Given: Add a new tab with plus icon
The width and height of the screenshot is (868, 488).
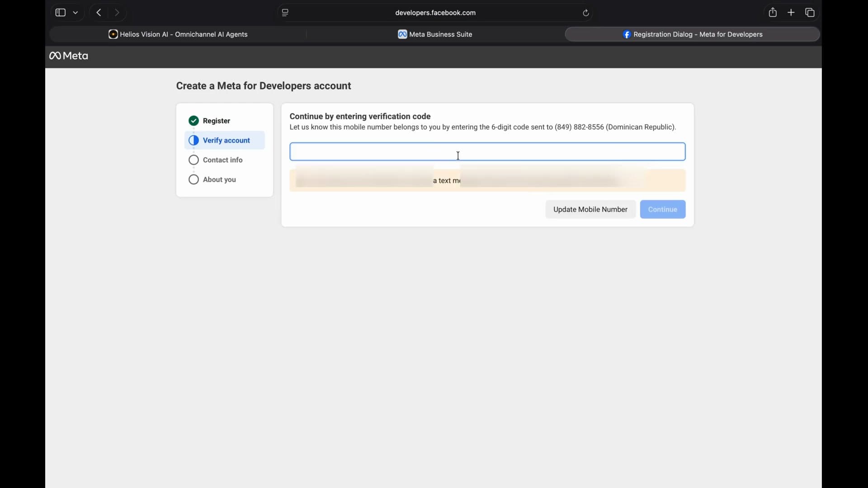Looking at the screenshot, I should tap(791, 13).
